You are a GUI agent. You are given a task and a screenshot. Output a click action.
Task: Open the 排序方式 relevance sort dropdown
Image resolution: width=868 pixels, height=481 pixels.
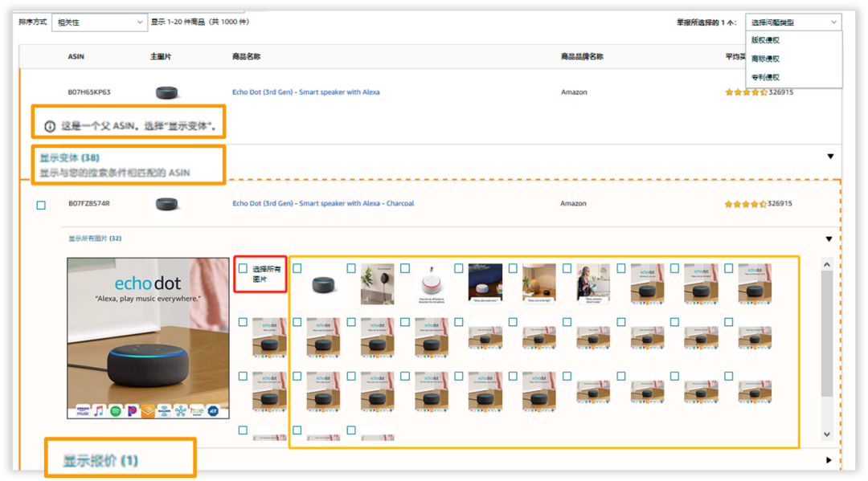(99, 22)
